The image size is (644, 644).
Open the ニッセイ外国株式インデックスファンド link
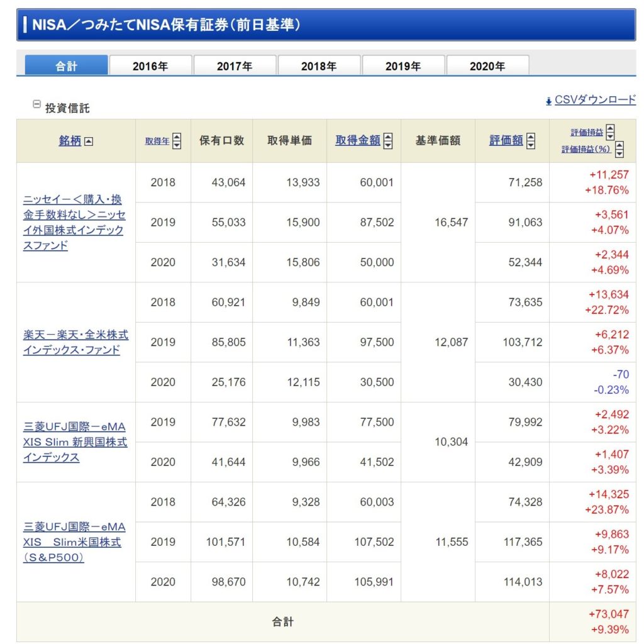tap(74, 223)
